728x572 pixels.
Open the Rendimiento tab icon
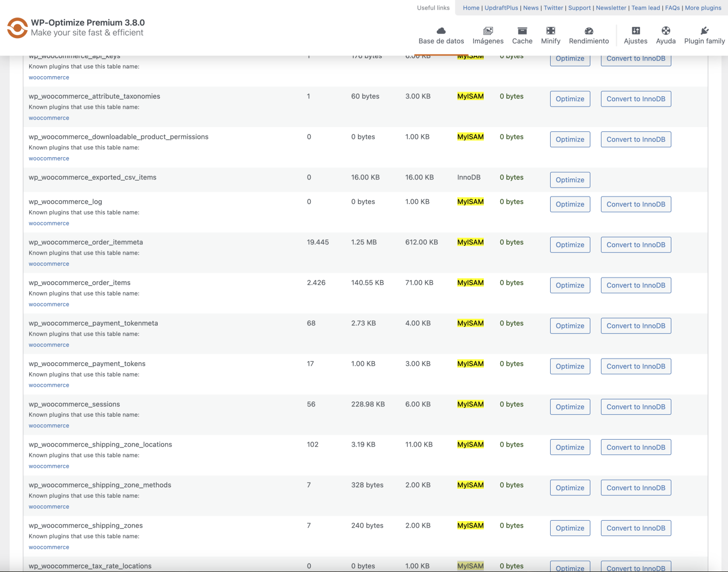tap(589, 31)
